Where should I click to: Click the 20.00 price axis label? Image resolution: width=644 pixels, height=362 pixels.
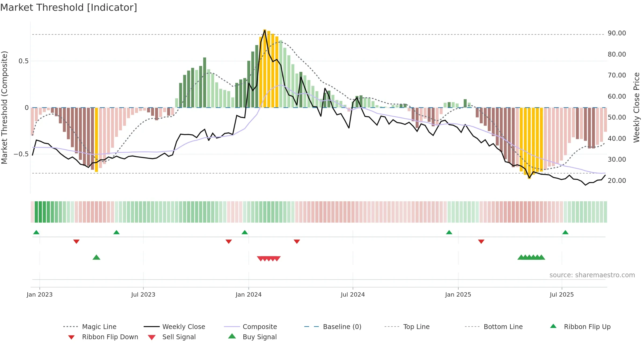tap(617, 181)
